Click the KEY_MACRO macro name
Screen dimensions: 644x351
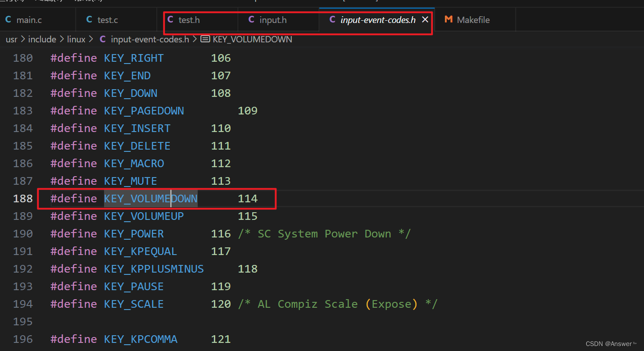(x=134, y=164)
